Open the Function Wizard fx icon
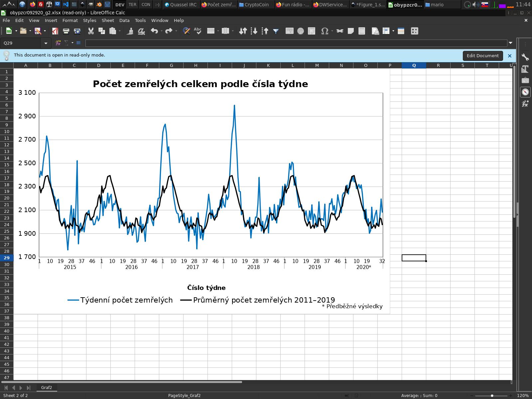This screenshot has height=399, width=532. point(58,43)
